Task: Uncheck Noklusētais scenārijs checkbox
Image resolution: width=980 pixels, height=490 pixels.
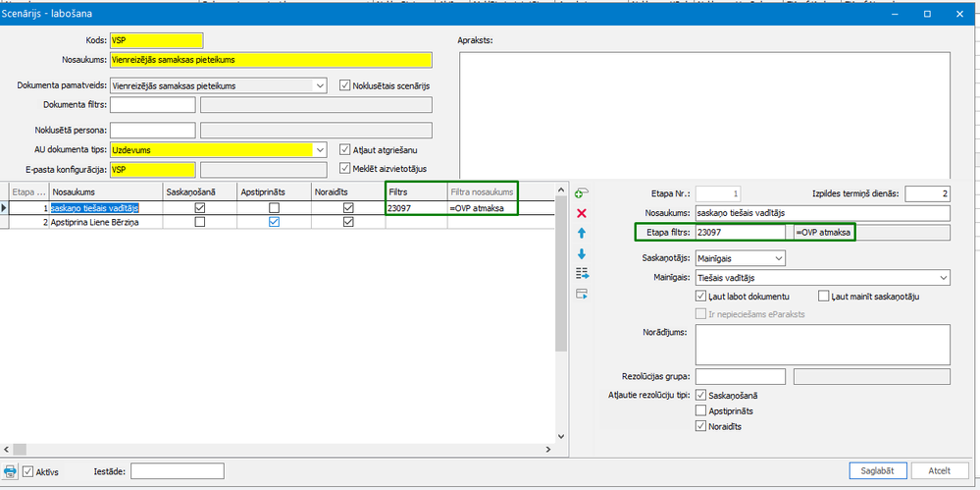Action: coord(344,85)
